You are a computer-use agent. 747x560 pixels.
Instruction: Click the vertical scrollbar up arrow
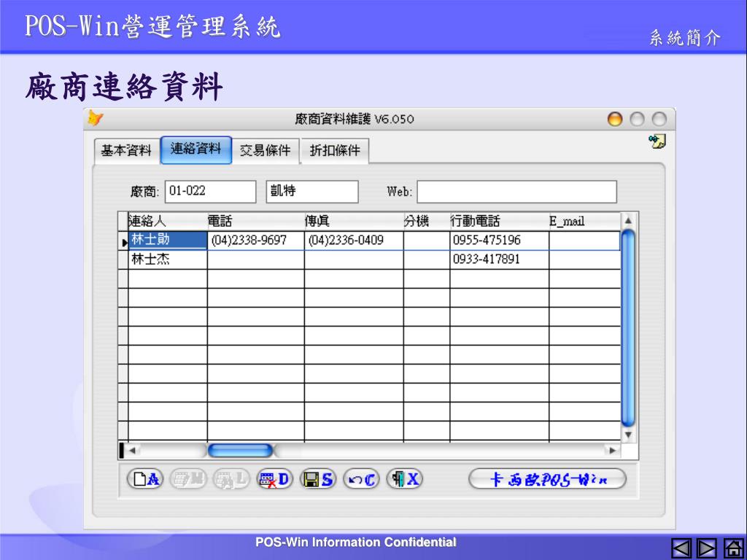point(628,220)
